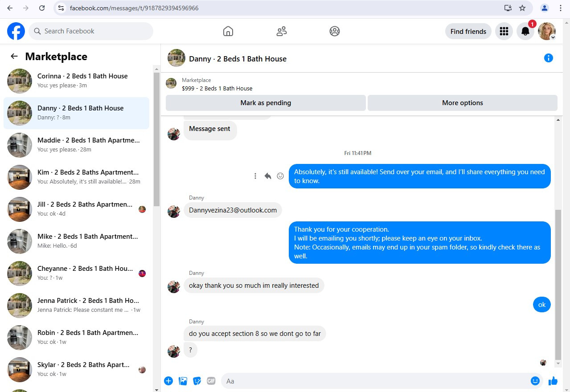Open conversation information icon

tap(549, 58)
